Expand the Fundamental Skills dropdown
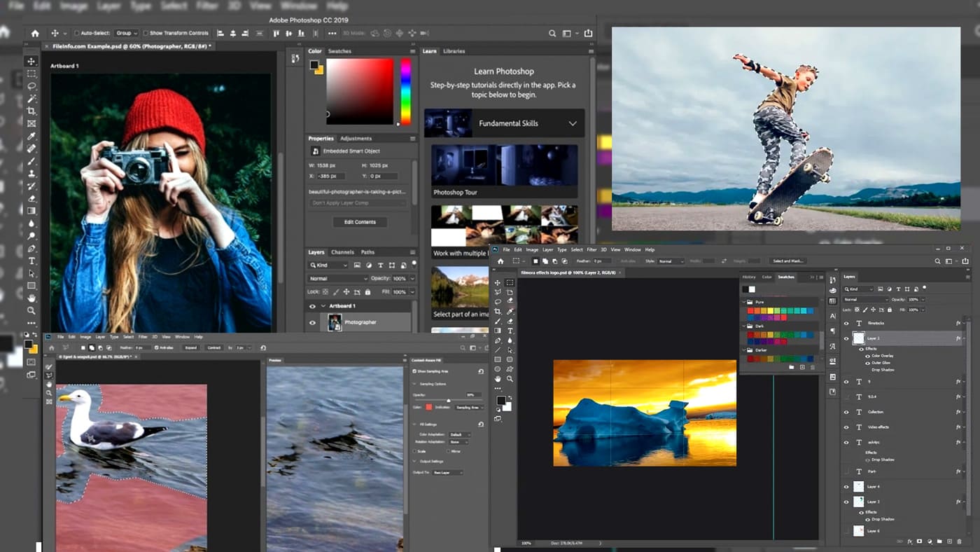The height and width of the screenshot is (552, 980). 572,123
